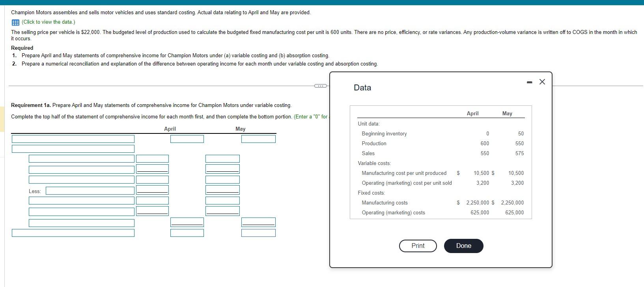This screenshot has height=287, width=644.
Task: Click the April column header in the Data table
Action: [x=472, y=114]
